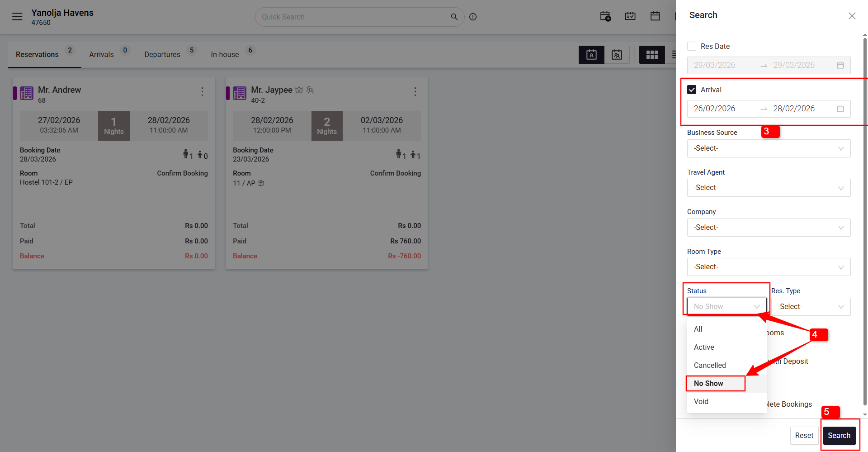Expand the Business Source dropdown

(x=769, y=148)
